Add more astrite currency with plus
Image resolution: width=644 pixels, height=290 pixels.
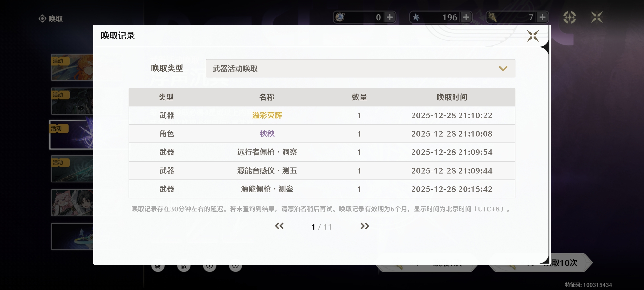click(390, 17)
